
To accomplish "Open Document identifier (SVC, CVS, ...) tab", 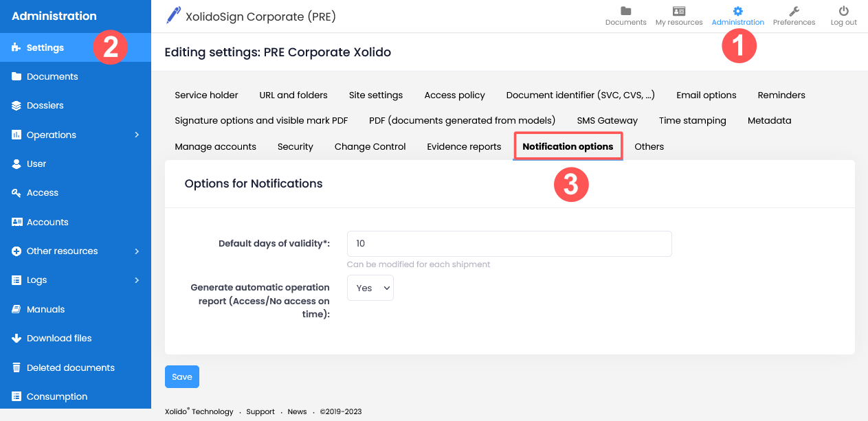I will coord(581,95).
